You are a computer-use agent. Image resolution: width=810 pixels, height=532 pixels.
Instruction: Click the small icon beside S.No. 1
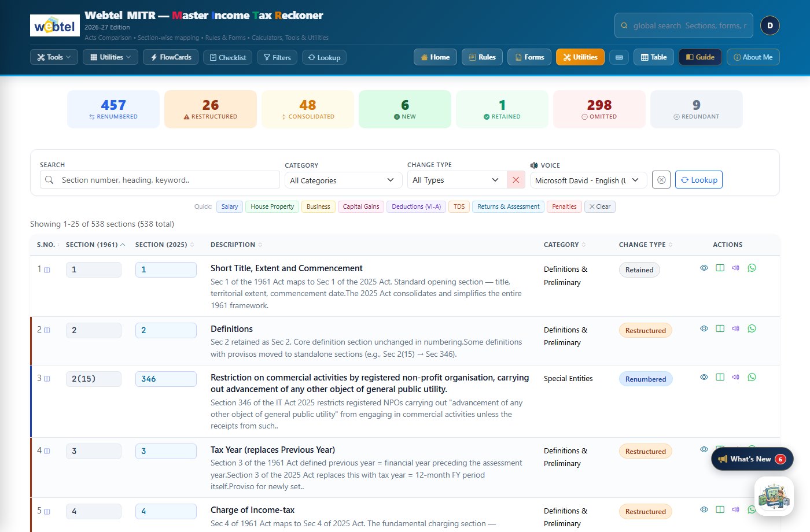click(x=47, y=269)
